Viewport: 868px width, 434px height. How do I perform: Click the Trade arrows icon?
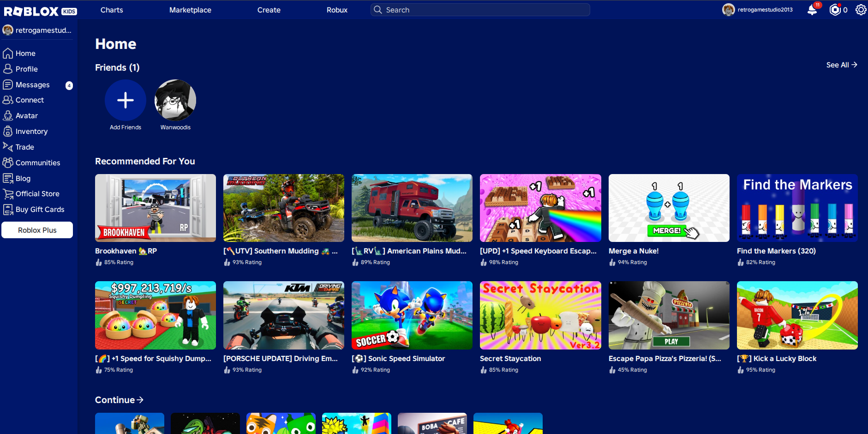[x=8, y=147]
